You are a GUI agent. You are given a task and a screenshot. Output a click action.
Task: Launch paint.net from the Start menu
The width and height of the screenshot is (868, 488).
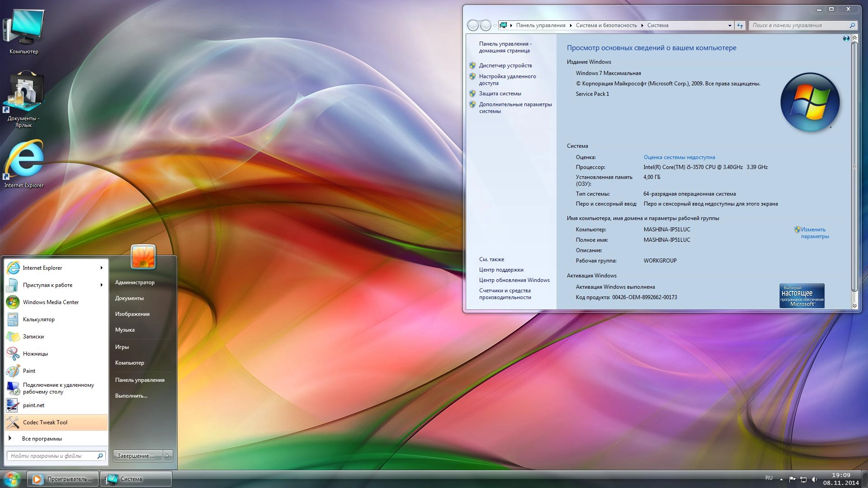[x=56, y=405]
